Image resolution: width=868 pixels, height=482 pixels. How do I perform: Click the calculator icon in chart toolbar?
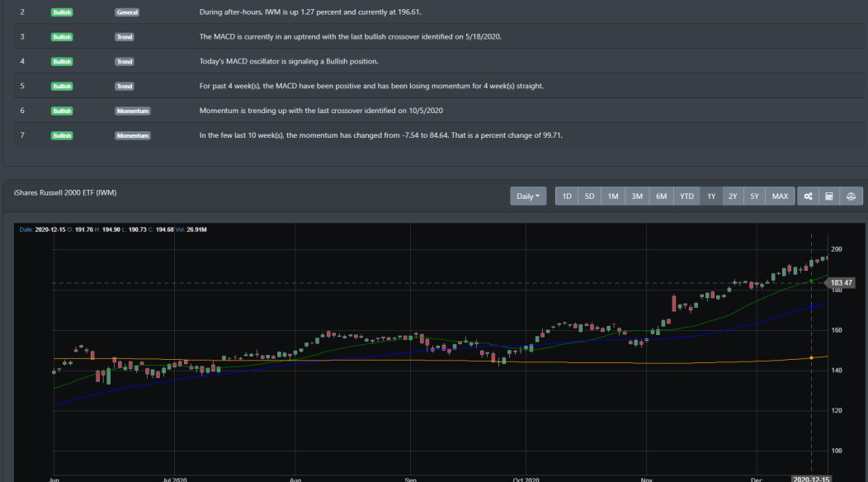click(x=829, y=196)
